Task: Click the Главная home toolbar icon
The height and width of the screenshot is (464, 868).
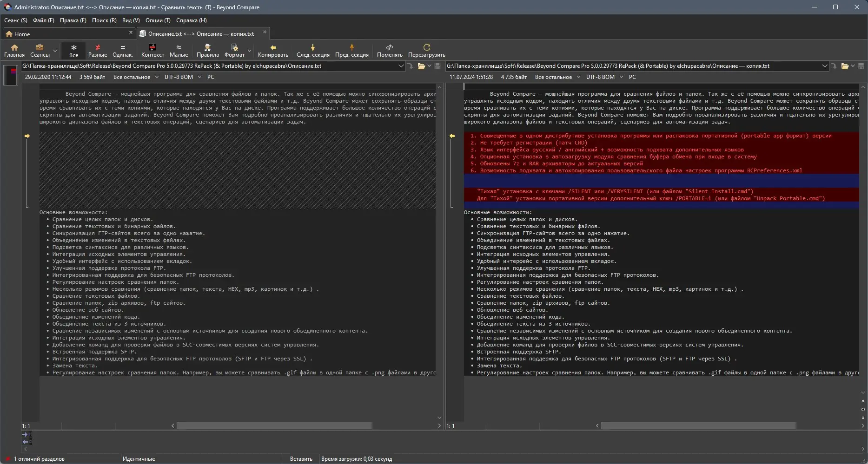Action: pyautogui.click(x=14, y=51)
